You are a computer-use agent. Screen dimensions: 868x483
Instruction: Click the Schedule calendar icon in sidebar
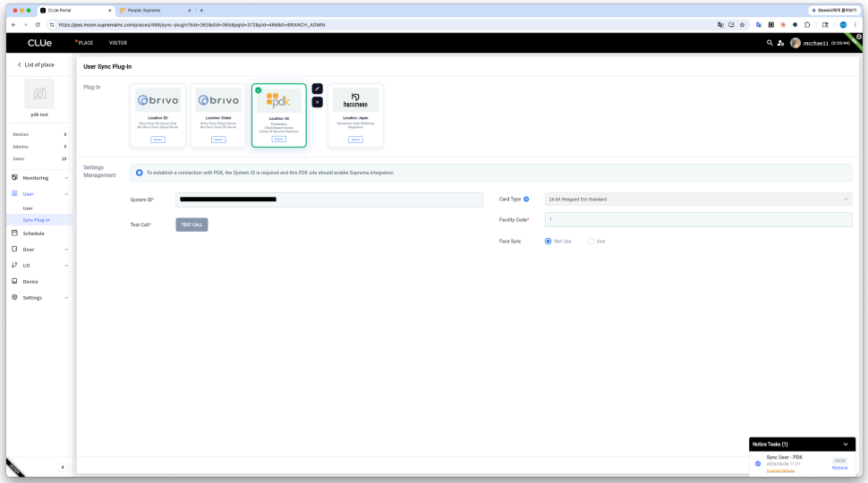point(15,233)
